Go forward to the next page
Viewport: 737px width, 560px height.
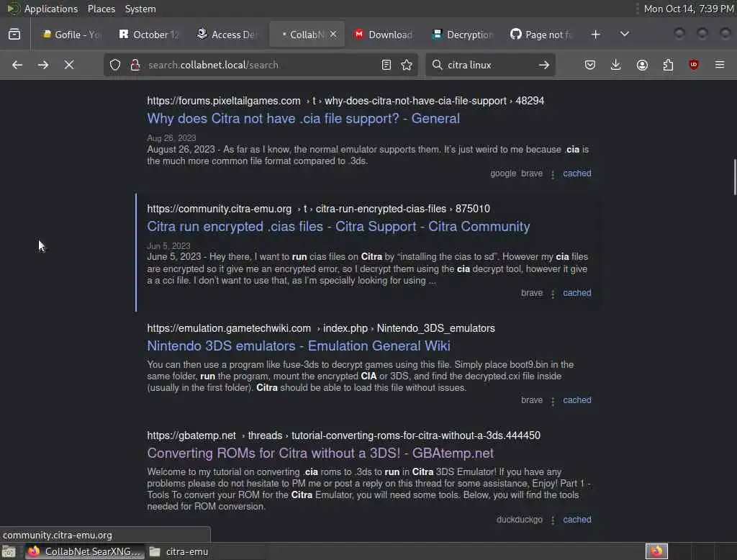tap(42, 65)
